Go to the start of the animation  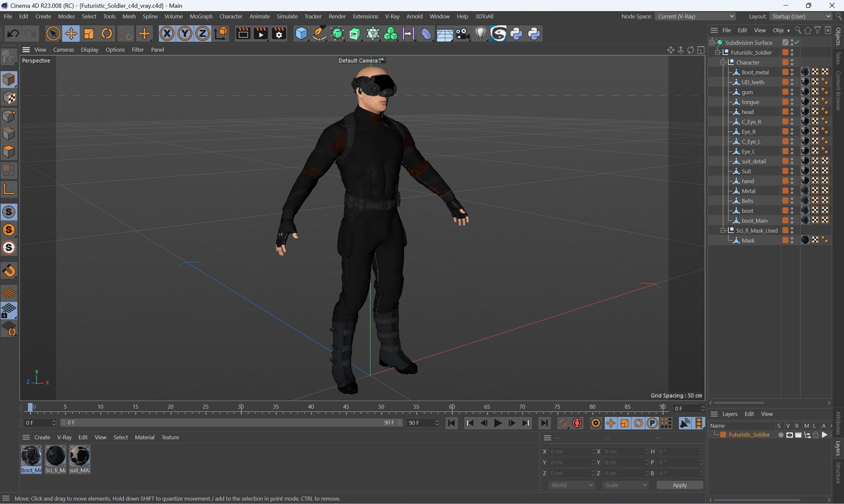click(451, 423)
